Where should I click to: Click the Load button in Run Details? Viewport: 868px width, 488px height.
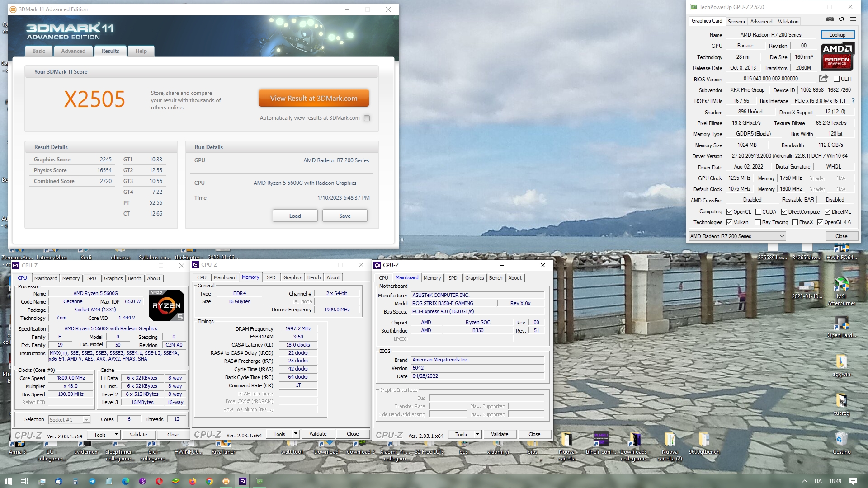[295, 216]
